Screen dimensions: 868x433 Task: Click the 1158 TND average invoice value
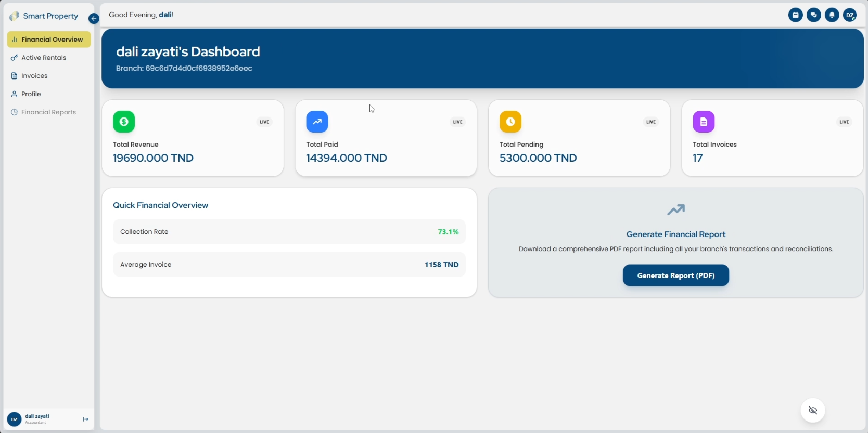pos(441,265)
